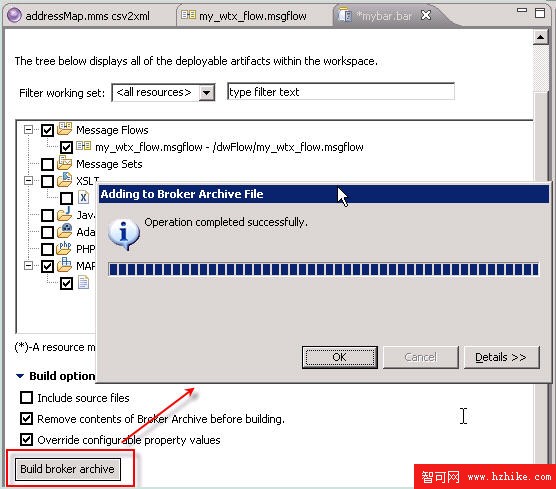Collapse the Build options section

pos(20,376)
